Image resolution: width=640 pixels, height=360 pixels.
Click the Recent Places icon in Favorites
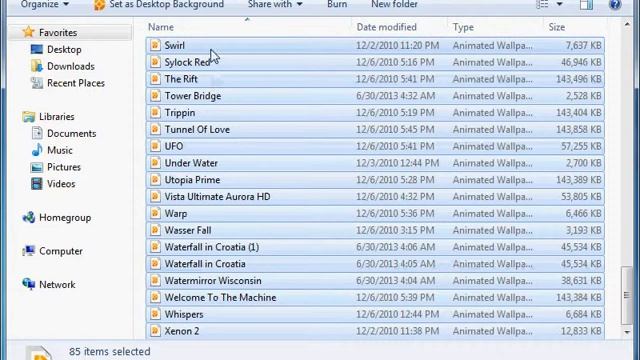click(x=37, y=83)
